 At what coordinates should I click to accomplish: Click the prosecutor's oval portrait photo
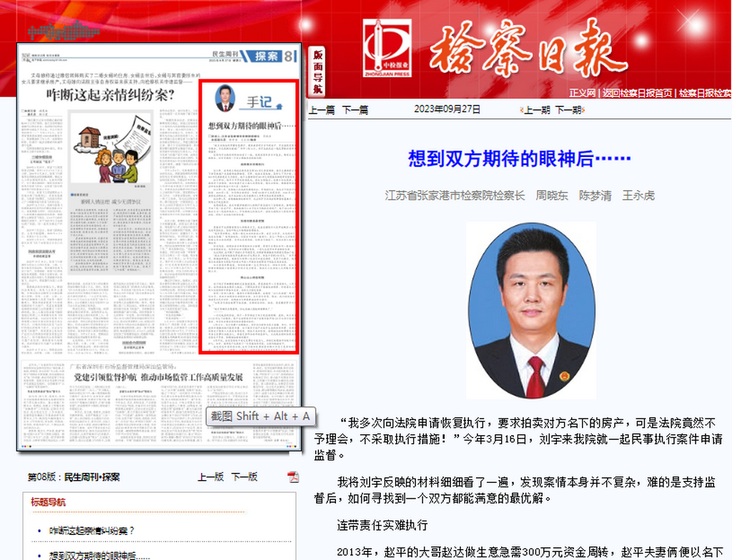click(x=531, y=310)
